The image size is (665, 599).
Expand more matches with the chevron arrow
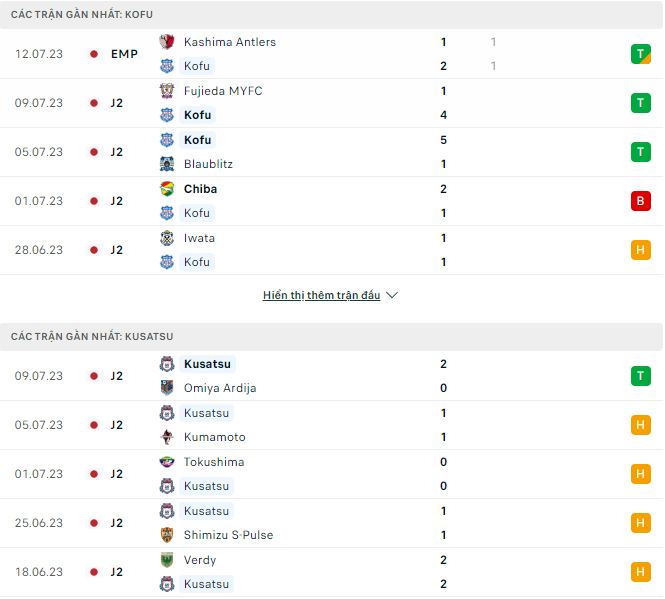pos(392,296)
